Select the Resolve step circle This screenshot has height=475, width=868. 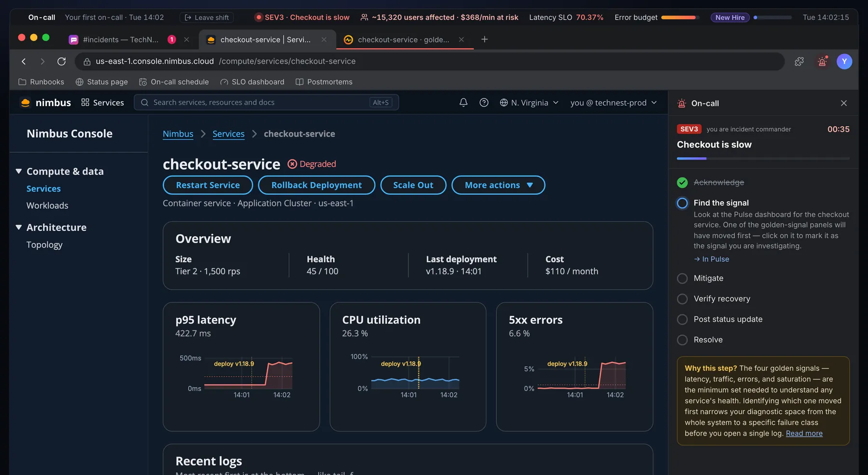(x=682, y=340)
